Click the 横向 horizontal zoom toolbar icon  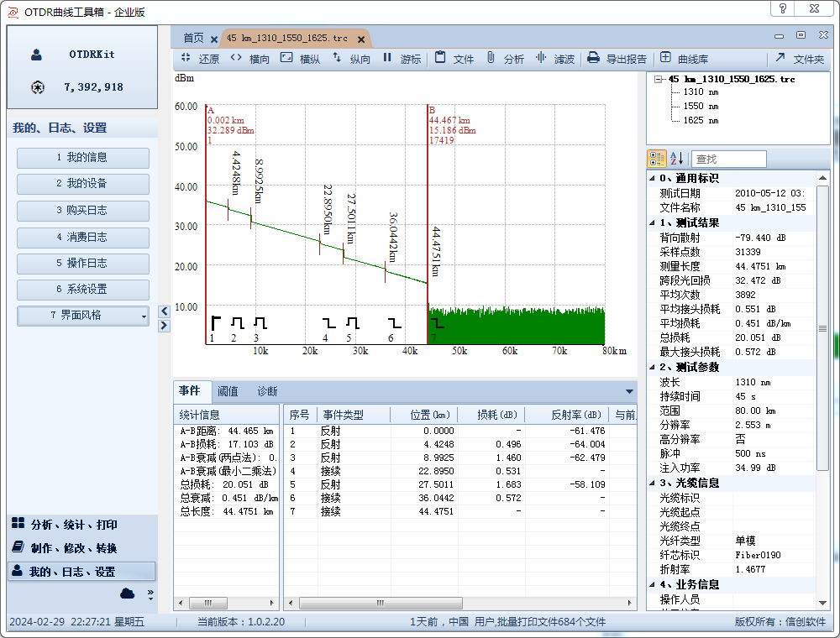[x=236, y=59]
